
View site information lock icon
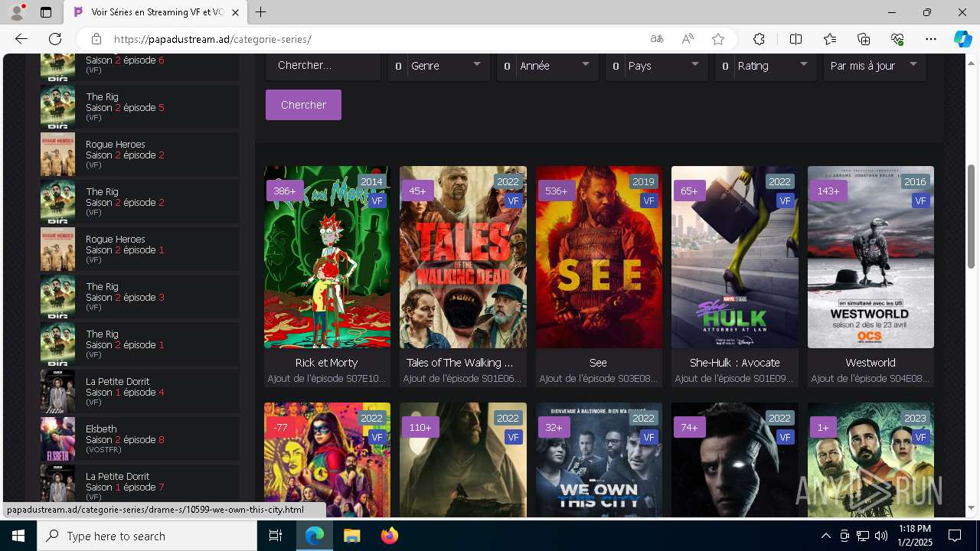point(96,39)
